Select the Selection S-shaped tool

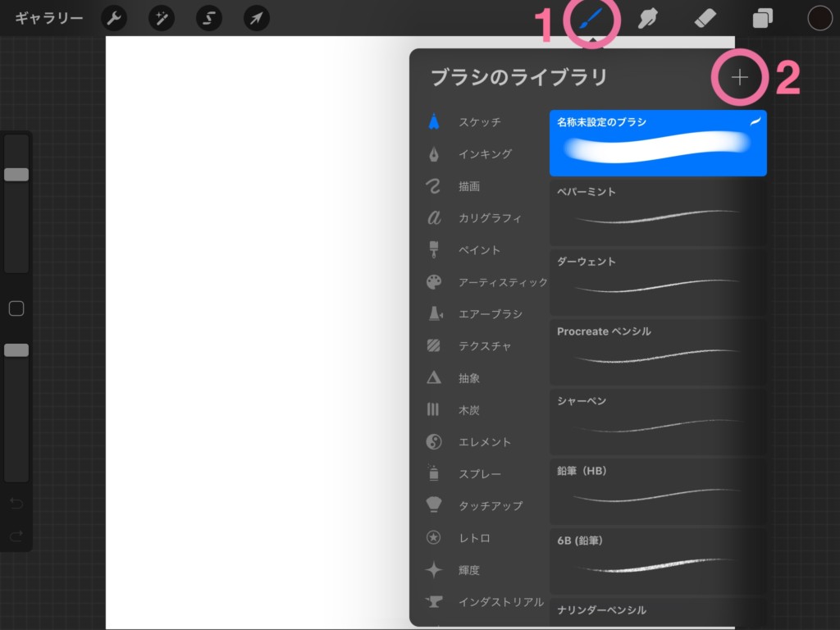coord(209,18)
